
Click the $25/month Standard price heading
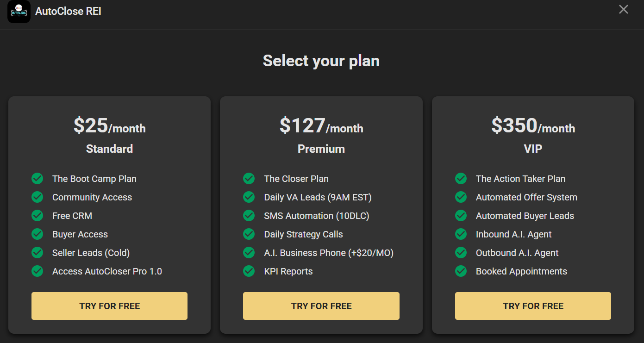(x=109, y=126)
